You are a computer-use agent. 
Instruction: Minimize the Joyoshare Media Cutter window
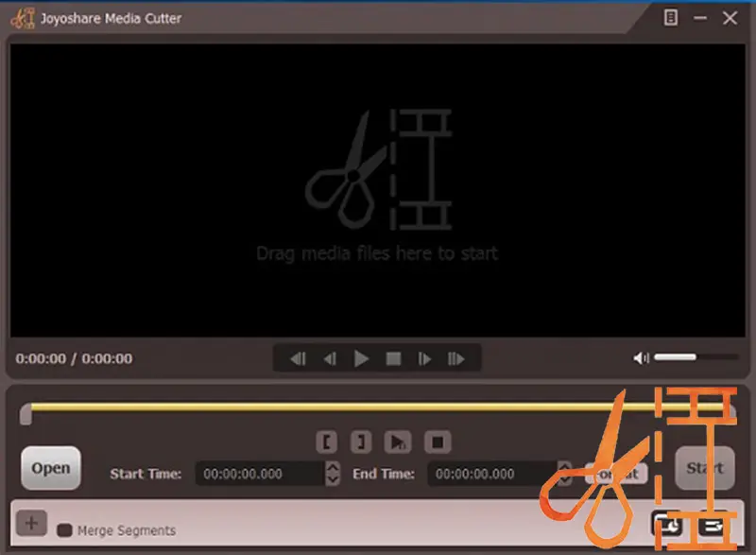pos(700,18)
